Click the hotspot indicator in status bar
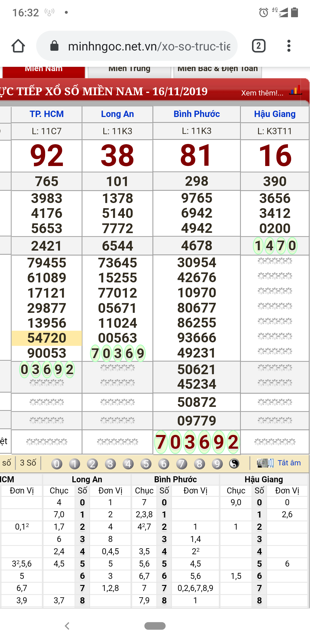Image resolution: width=310 pixels, height=644 pixels. [49, 12]
